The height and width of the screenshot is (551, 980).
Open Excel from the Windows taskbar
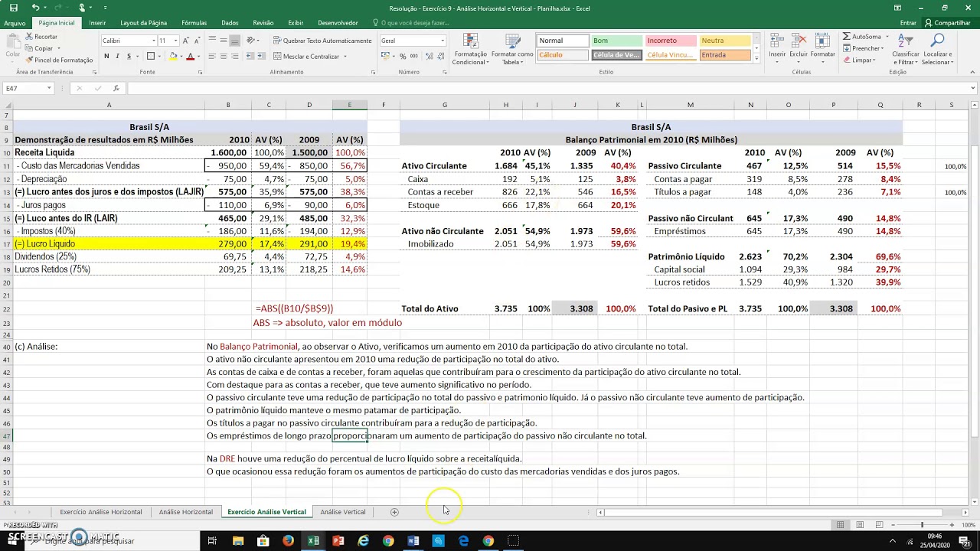click(312, 541)
